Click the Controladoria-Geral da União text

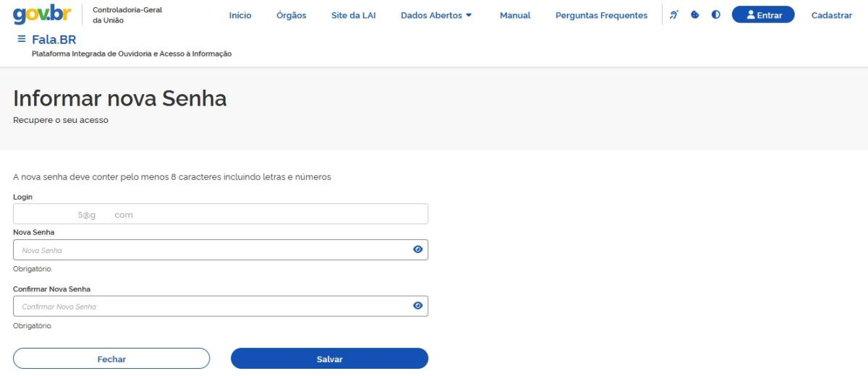127,15
